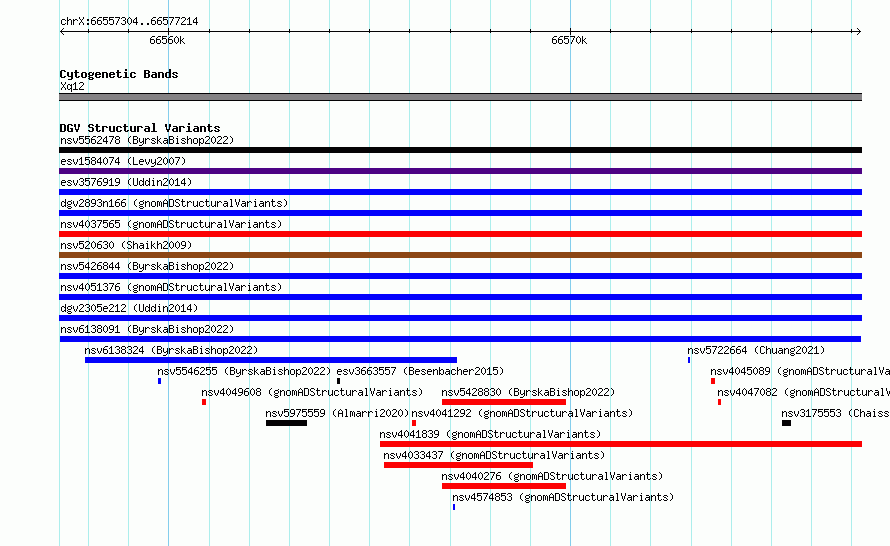This screenshot has height=546, width=890.
Task: Open variant esv3663557 (Besenbacher2015) label
Action: (x=420, y=371)
